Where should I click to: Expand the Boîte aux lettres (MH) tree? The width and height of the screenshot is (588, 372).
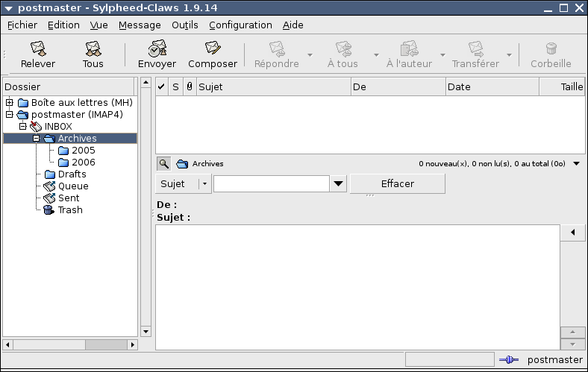[x=10, y=102]
